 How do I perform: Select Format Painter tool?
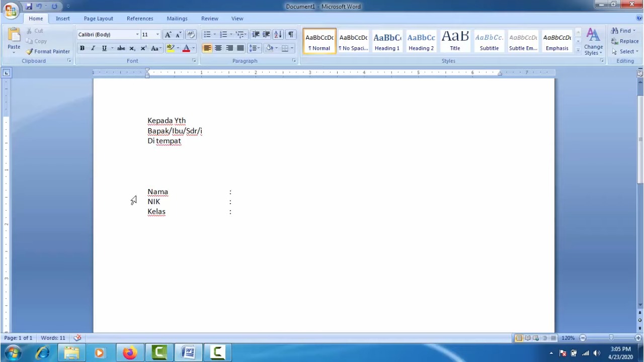click(48, 51)
